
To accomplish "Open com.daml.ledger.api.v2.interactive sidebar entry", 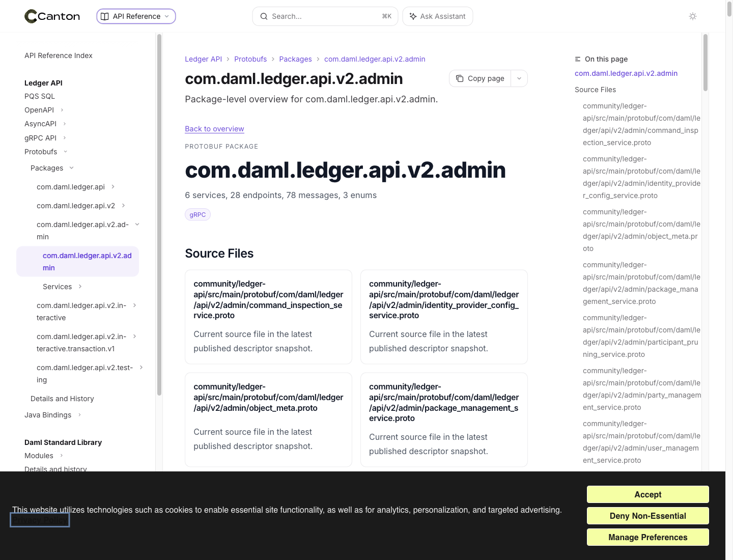I will tap(81, 312).
